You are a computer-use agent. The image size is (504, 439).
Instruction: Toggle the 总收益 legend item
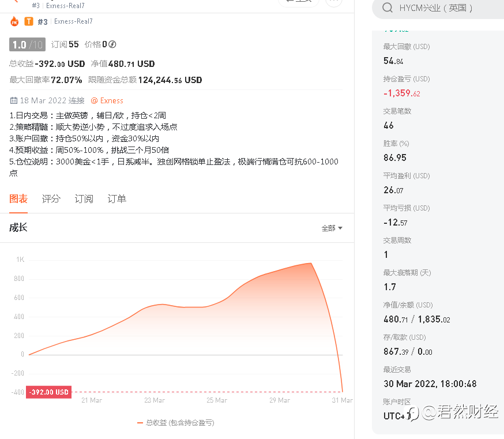175,423
